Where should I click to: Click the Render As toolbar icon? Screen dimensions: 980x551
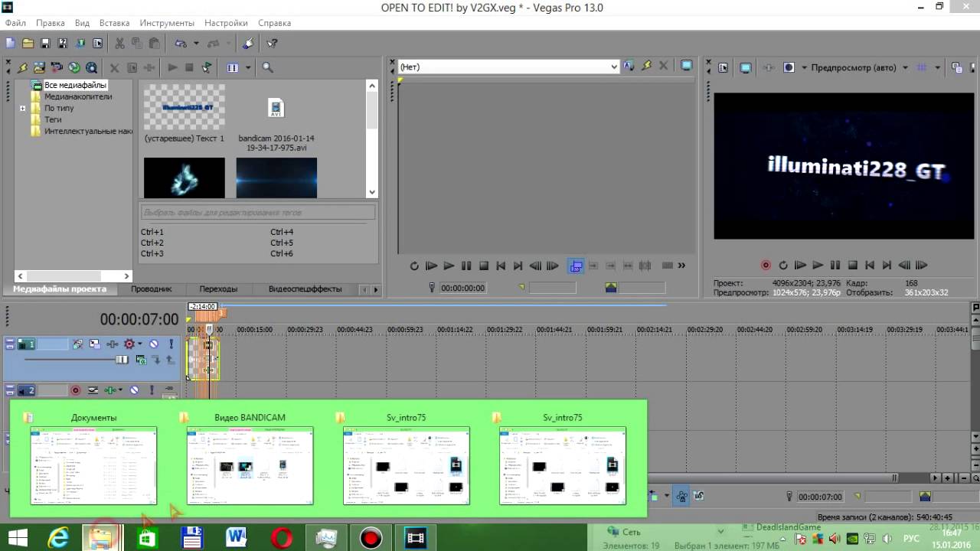click(x=80, y=44)
